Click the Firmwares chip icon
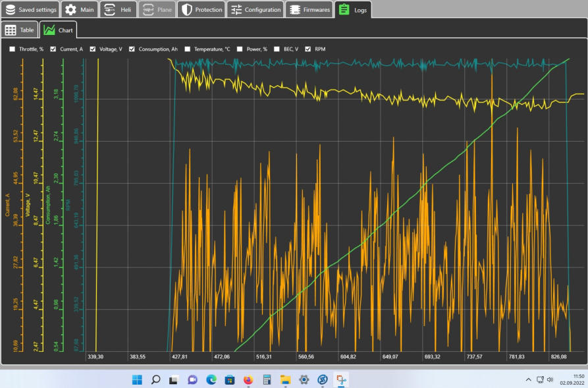588x388 pixels. [294, 10]
